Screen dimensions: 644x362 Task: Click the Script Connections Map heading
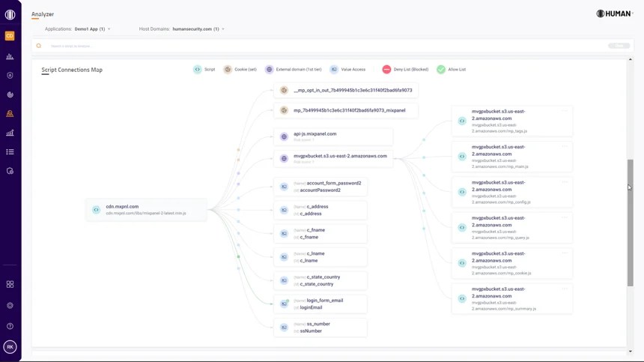coord(72,70)
